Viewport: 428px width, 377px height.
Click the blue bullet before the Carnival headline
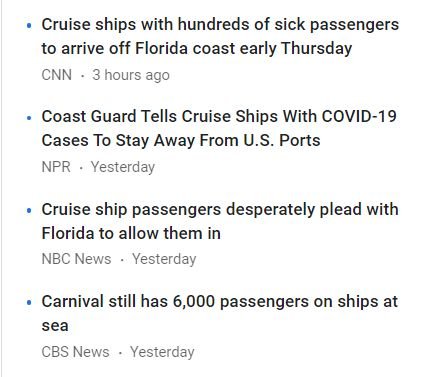29,302
